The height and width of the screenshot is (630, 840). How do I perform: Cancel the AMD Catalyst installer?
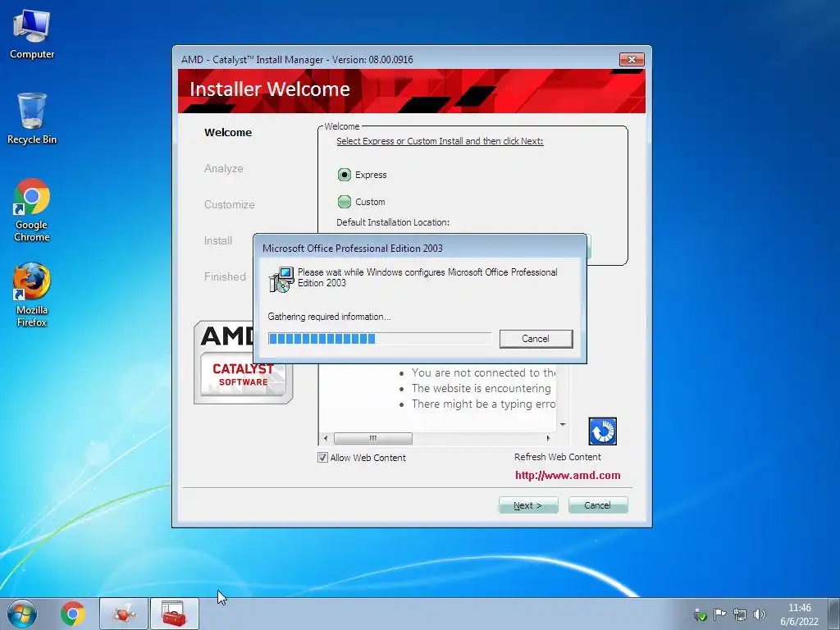pos(598,505)
